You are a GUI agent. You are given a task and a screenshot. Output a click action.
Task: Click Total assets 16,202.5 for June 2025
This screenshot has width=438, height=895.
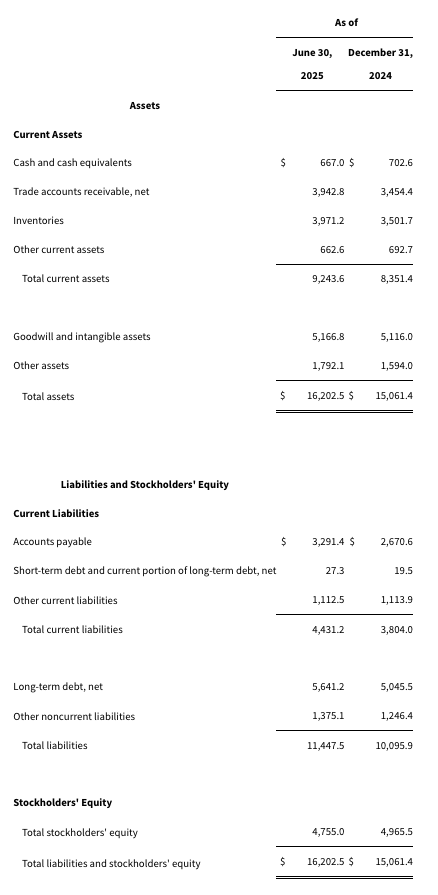pyautogui.click(x=326, y=395)
